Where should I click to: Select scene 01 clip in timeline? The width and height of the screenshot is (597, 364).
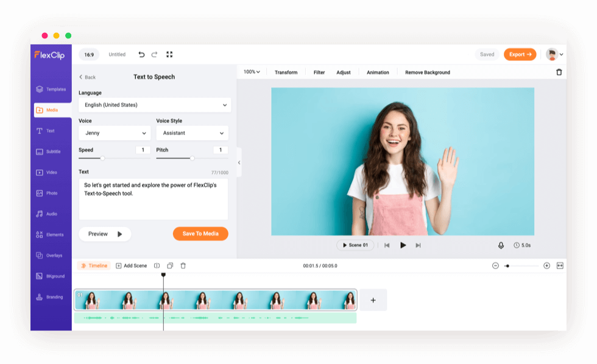pyautogui.click(x=216, y=300)
